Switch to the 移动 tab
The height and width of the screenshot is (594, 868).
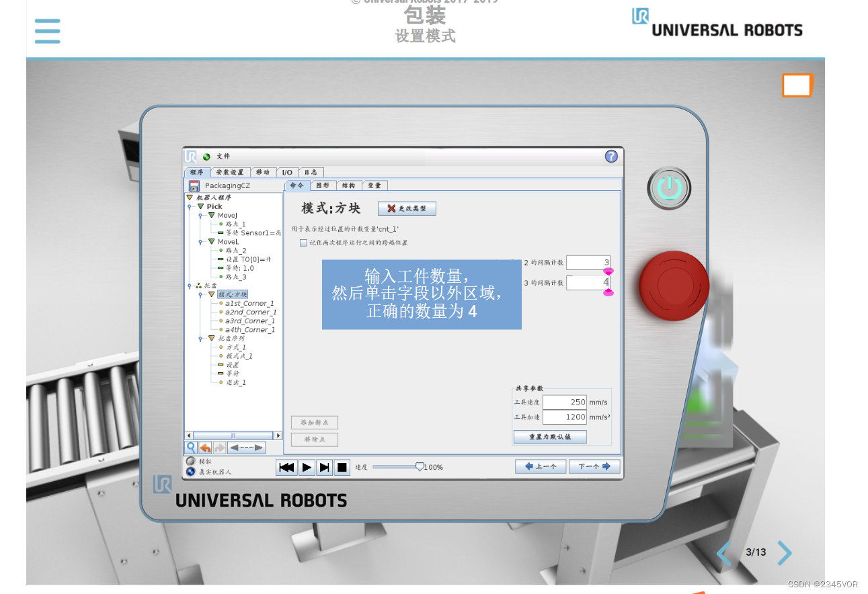click(263, 172)
